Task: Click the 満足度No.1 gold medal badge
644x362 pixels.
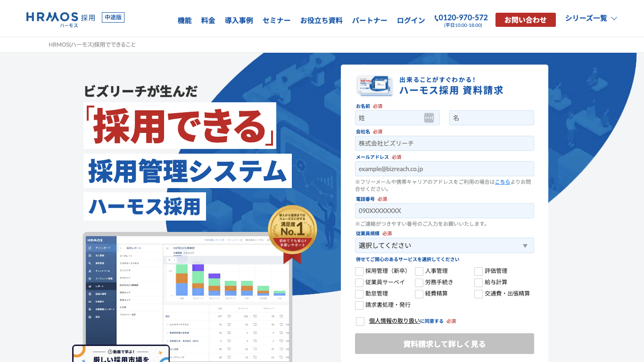Action: (x=292, y=234)
